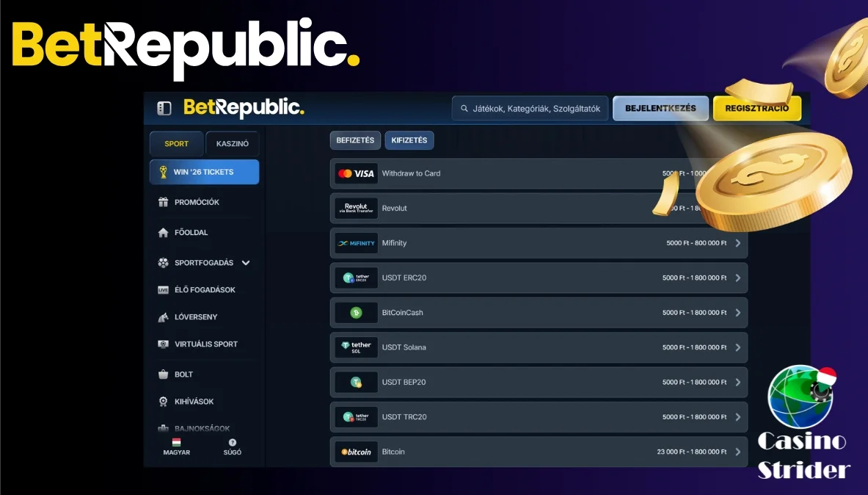This screenshot has width=868, height=495.
Task: Open Bajnokságok in the sidebar
Action: (x=202, y=428)
